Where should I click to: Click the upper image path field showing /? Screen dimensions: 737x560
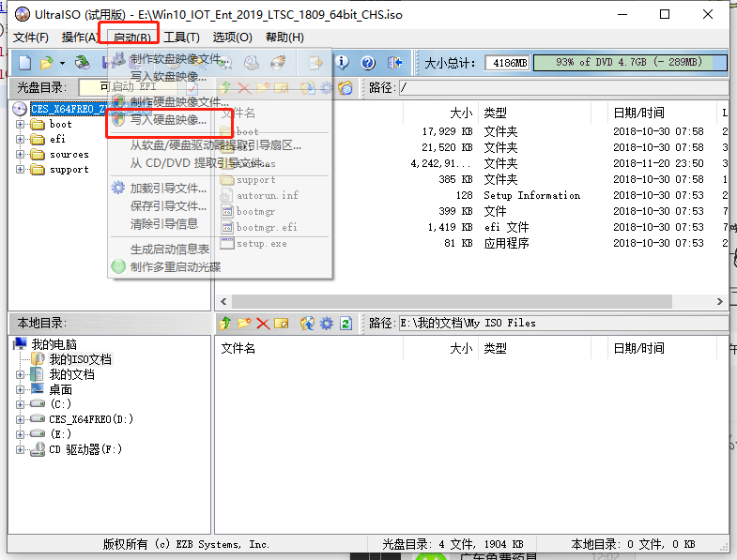tap(563, 88)
